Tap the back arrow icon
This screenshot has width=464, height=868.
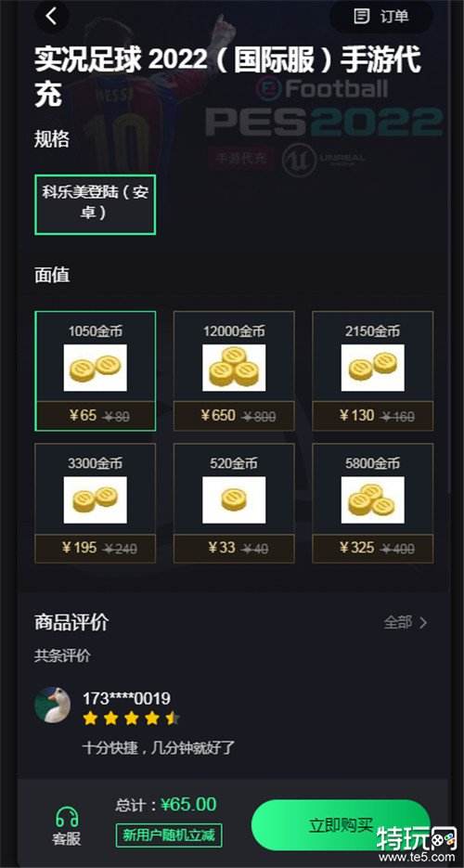pyautogui.click(x=51, y=16)
